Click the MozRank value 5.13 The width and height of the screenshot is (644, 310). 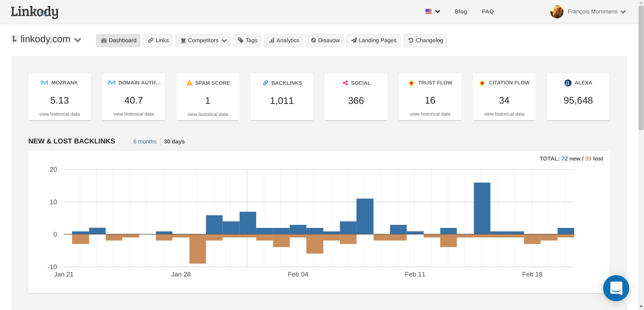click(x=60, y=100)
